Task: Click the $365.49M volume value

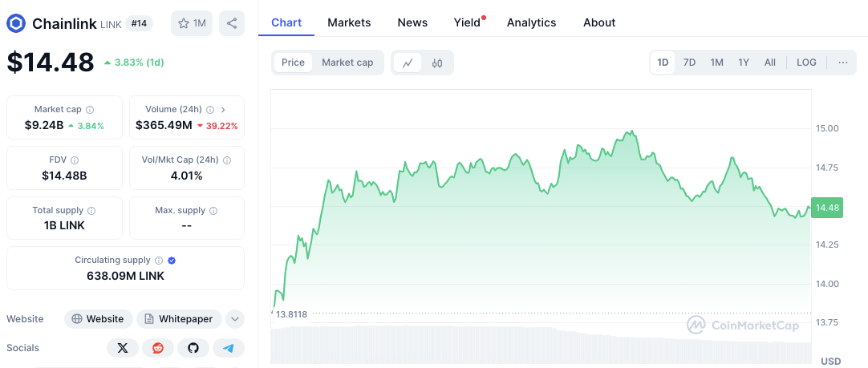Action: [164, 126]
